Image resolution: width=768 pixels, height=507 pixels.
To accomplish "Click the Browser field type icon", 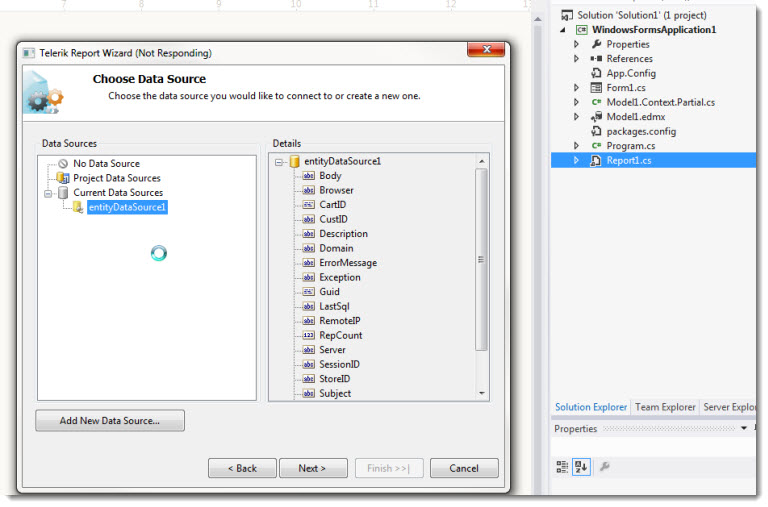I will click(309, 190).
